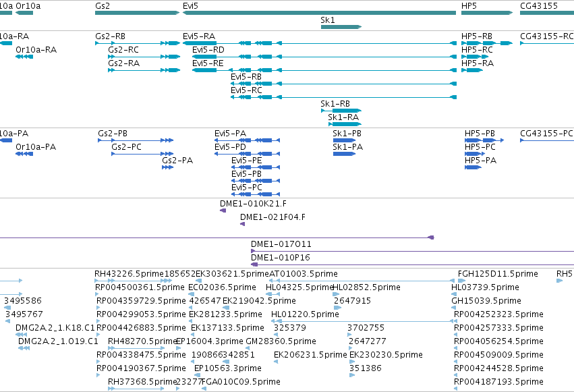Click the HP5-RA transcript label
This screenshot has height=392, width=574.
(x=478, y=63)
